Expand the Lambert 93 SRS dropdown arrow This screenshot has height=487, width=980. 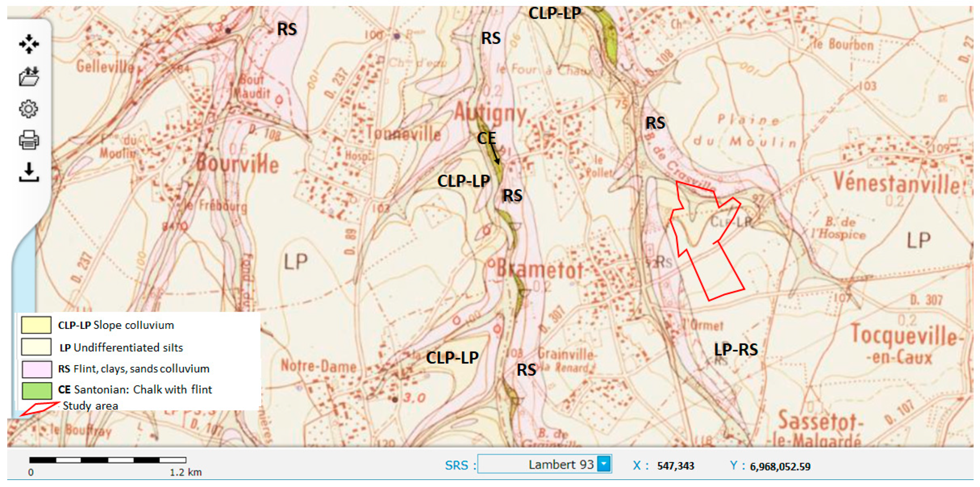point(604,464)
